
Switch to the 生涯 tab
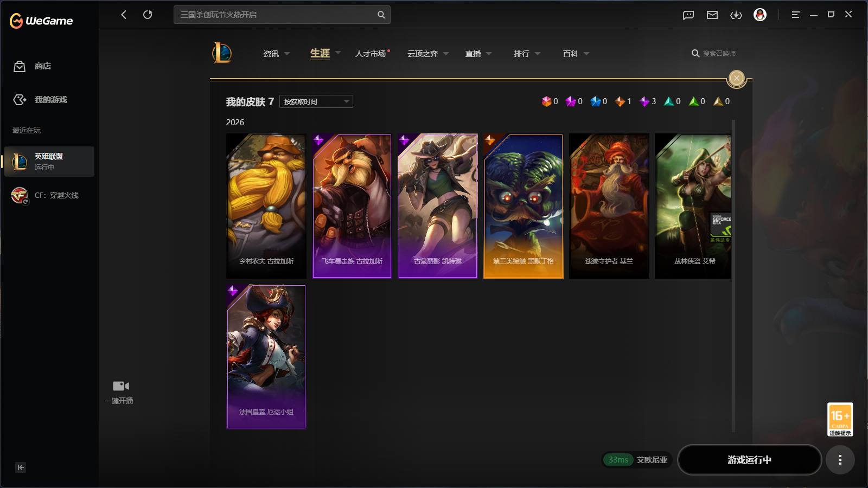320,53
